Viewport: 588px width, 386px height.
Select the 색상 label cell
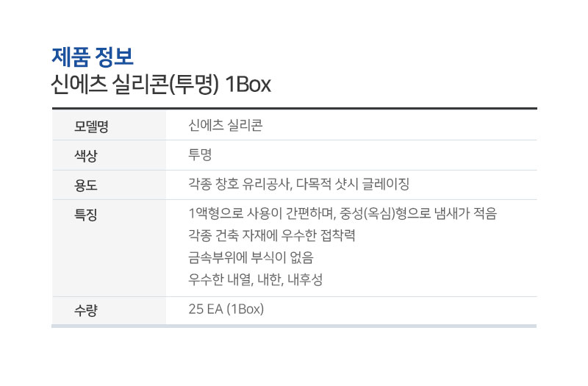[109, 155]
